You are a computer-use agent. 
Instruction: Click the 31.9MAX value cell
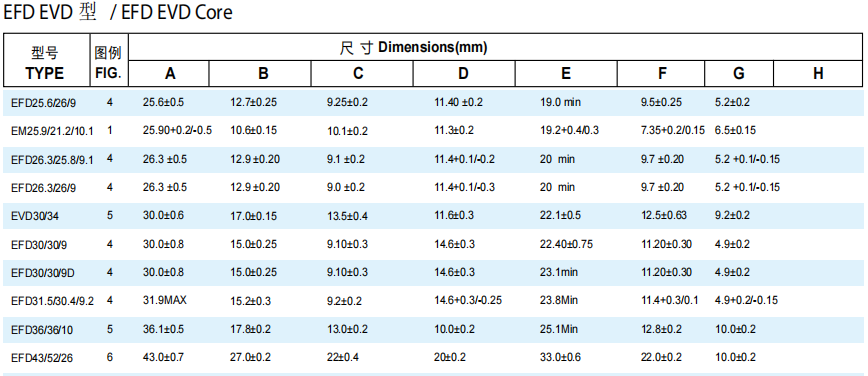[165, 300]
